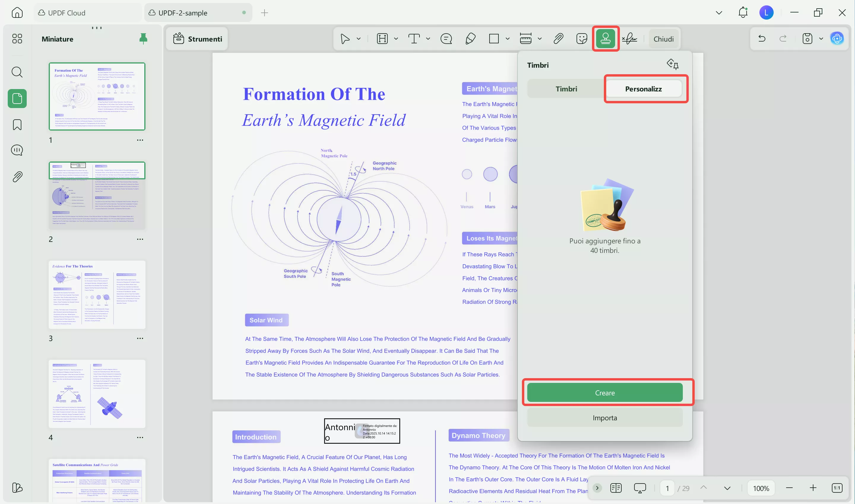Viewport: 855px width, 504px height.
Task: Click the UPDF AI assistant icon
Action: pyautogui.click(x=837, y=38)
